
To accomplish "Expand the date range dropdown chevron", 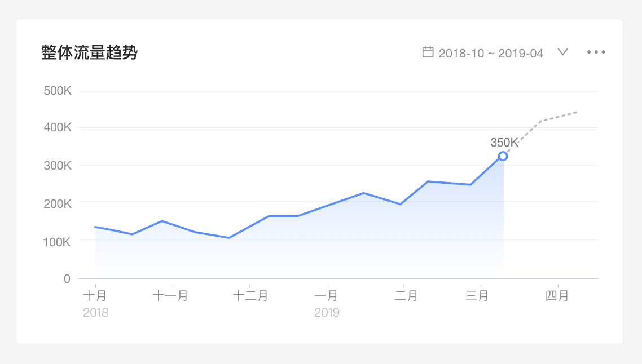I will point(563,52).
